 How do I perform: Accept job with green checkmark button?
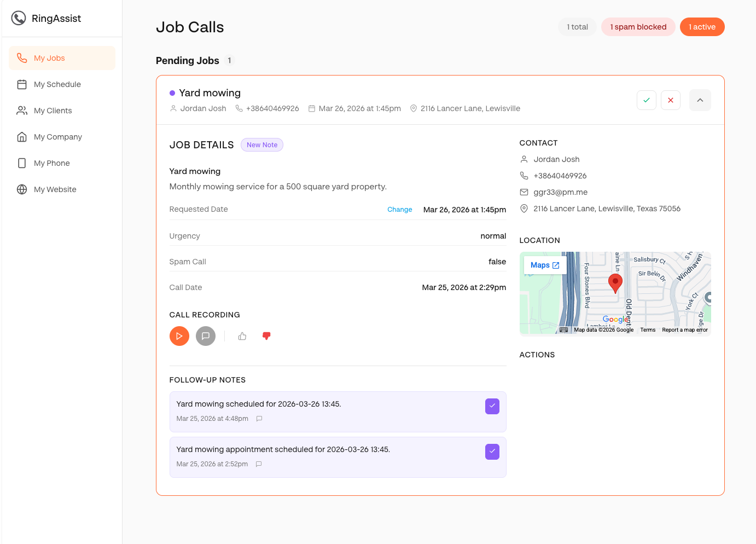(x=647, y=100)
